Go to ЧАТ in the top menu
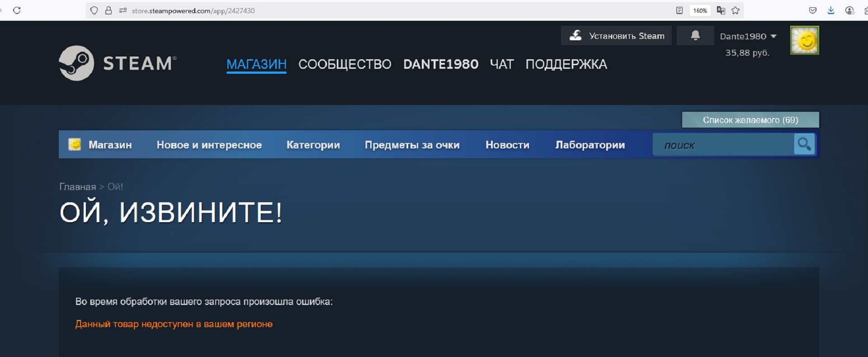Viewport: 868px width, 357px height. (x=502, y=64)
